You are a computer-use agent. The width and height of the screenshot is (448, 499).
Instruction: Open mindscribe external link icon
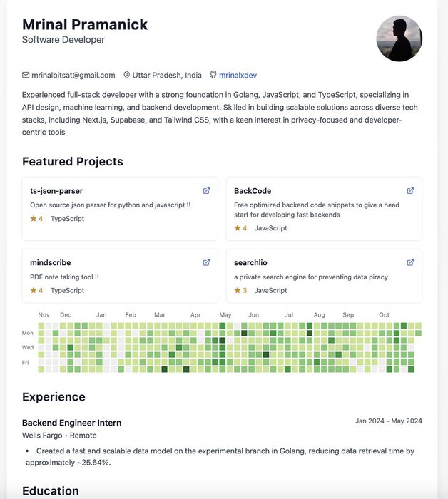206,262
